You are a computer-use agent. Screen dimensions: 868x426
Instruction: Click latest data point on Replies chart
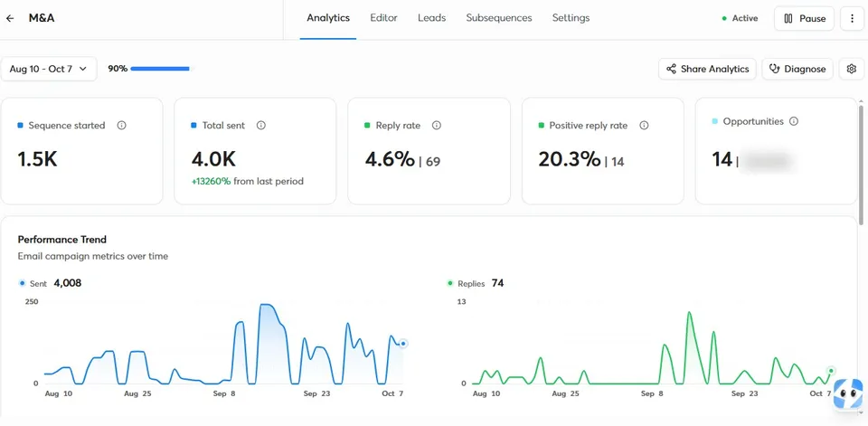point(831,371)
